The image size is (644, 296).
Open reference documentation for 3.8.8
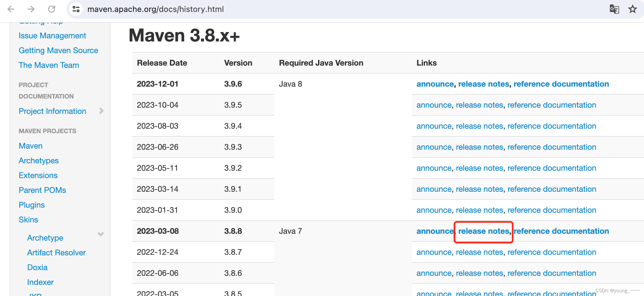[561, 231]
